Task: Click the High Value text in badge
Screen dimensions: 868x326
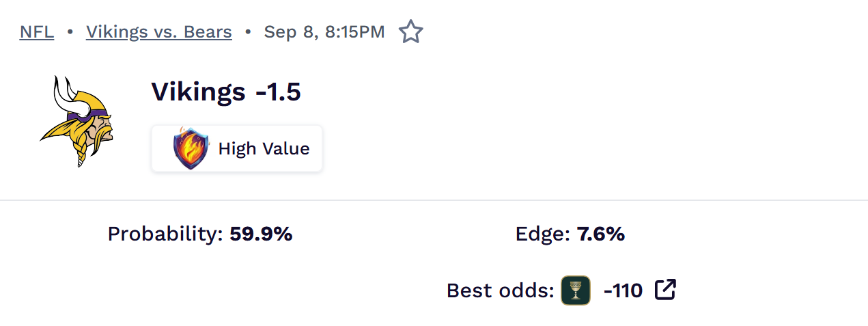Action: (x=264, y=149)
